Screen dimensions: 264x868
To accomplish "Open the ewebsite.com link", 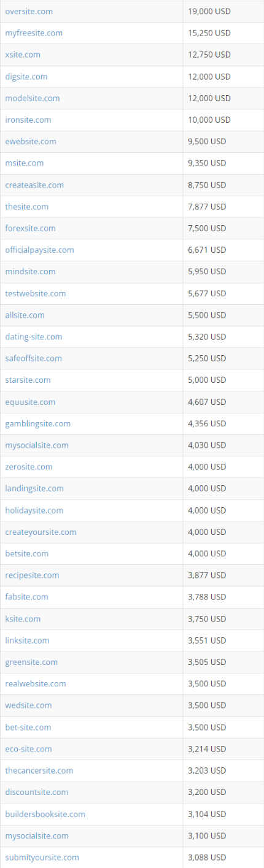I will pyautogui.click(x=31, y=141).
